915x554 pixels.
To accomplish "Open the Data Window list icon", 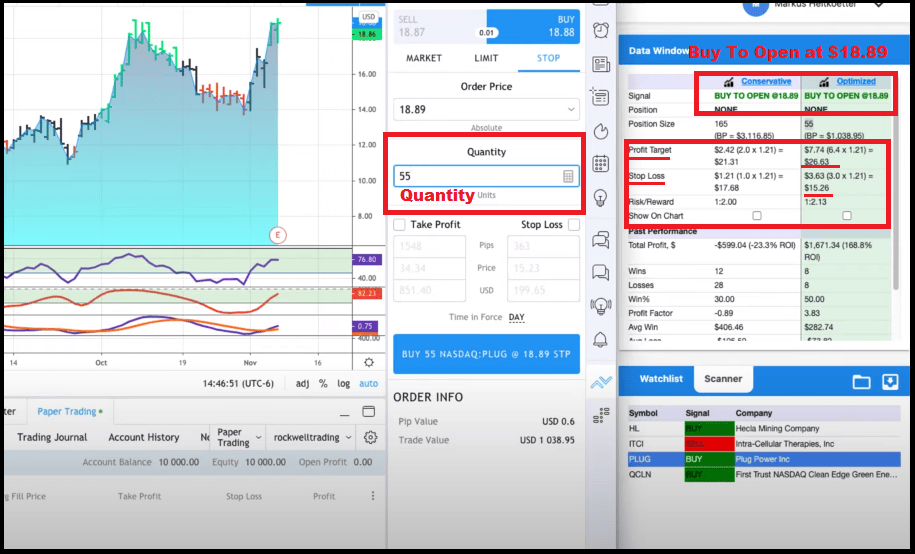I will click(x=600, y=97).
